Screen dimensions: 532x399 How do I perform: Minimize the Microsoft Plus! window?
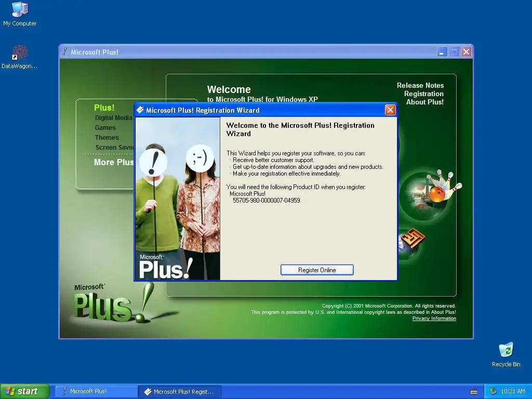pyautogui.click(x=442, y=52)
